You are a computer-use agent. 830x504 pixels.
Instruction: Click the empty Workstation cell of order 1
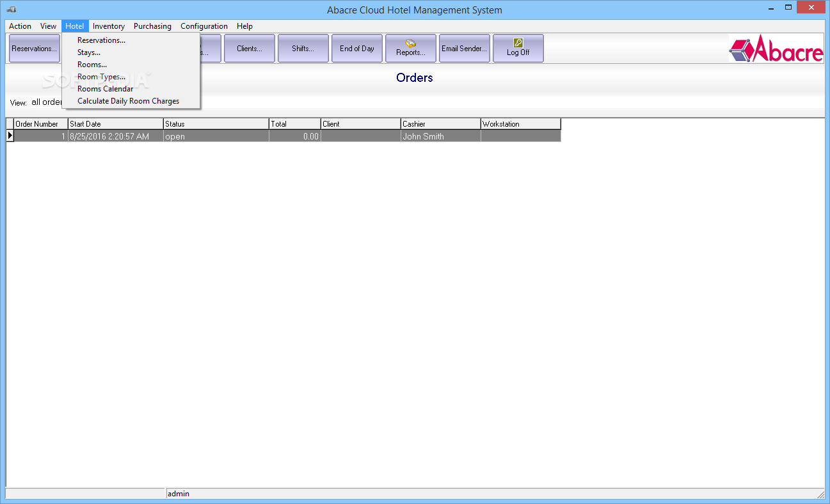click(x=521, y=136)
